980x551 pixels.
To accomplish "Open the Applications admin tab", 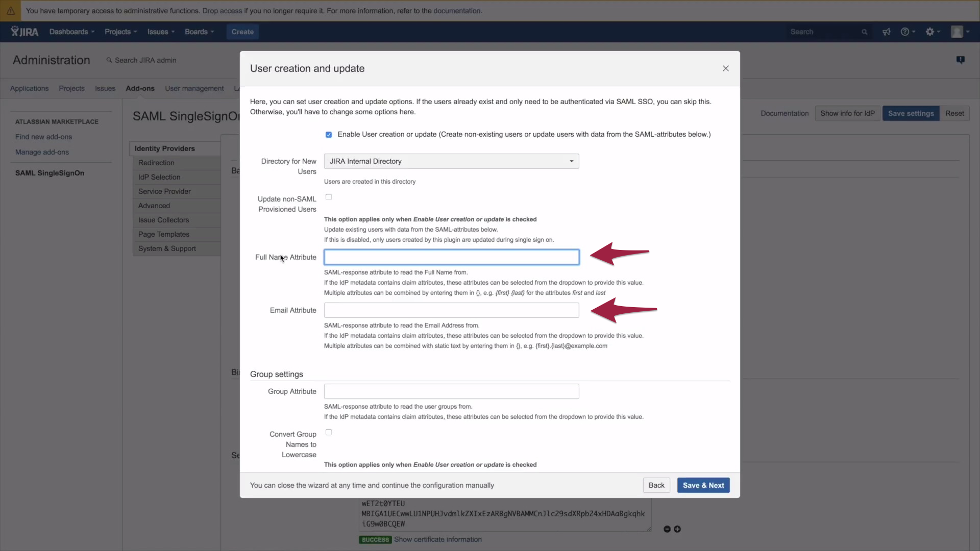I will click(29, 88).
